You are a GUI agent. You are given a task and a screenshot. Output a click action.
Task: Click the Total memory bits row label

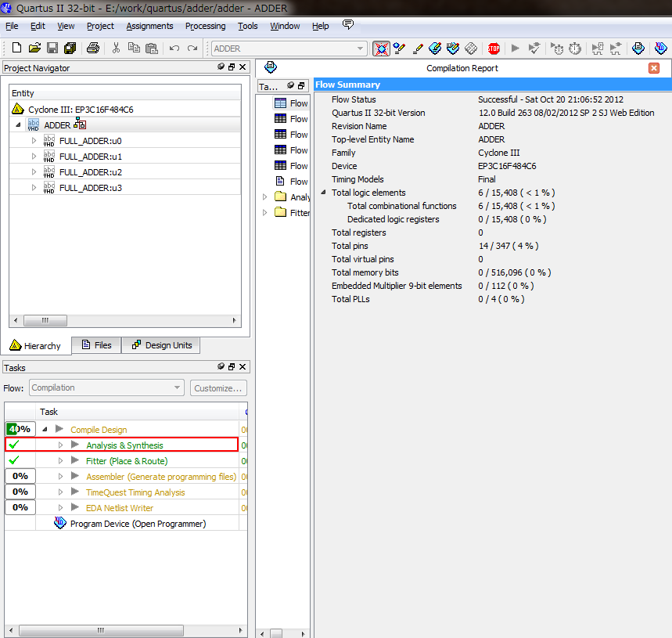click(x=365, y=272)
